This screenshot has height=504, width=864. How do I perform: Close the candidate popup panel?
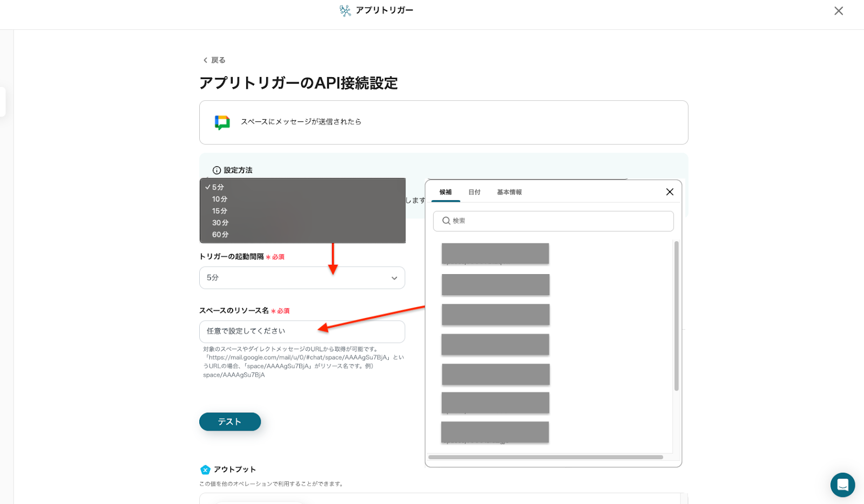pyautogui.click(x=670, y=192)
